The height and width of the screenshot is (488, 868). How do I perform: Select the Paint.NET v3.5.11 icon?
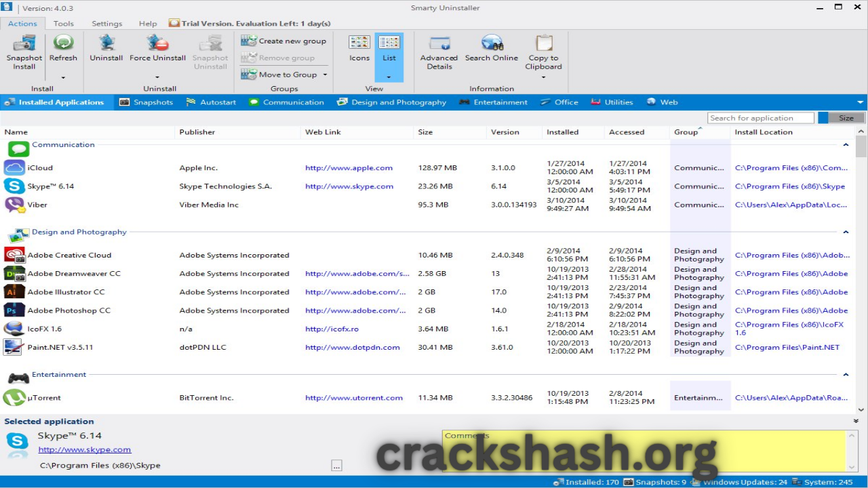tap(14, 346)
